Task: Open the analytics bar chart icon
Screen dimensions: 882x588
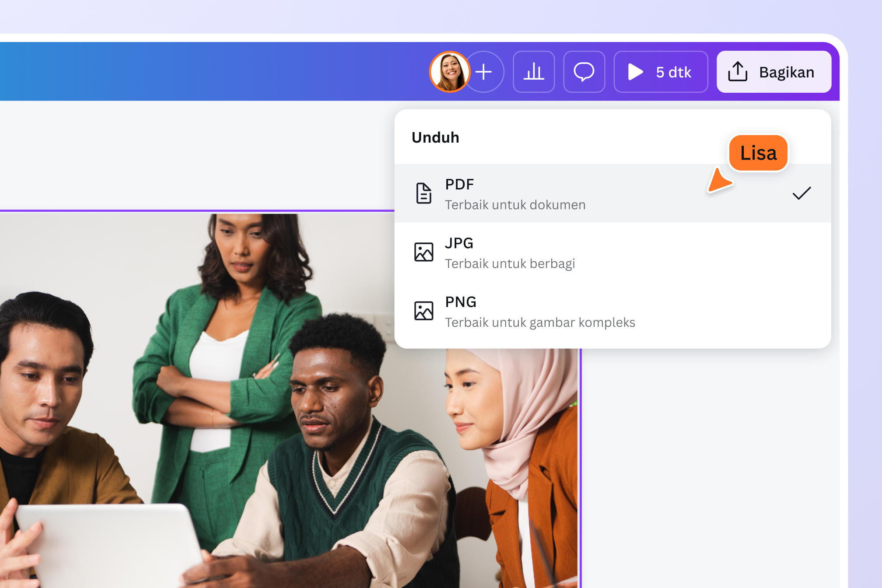Action: [534, 72]
